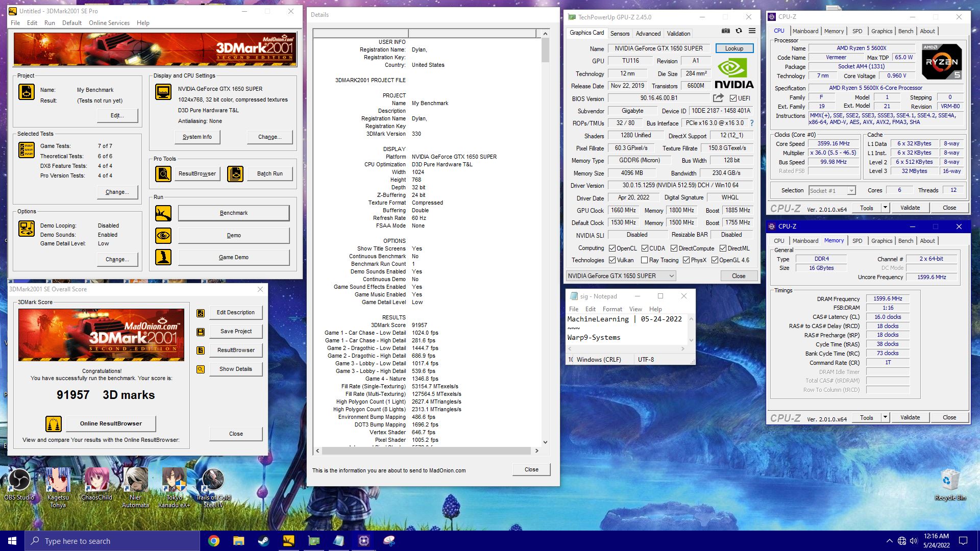Open the Run menu in 3DMark2001
Viewport: 980px width, 551px height.
(x=50, y=23)
